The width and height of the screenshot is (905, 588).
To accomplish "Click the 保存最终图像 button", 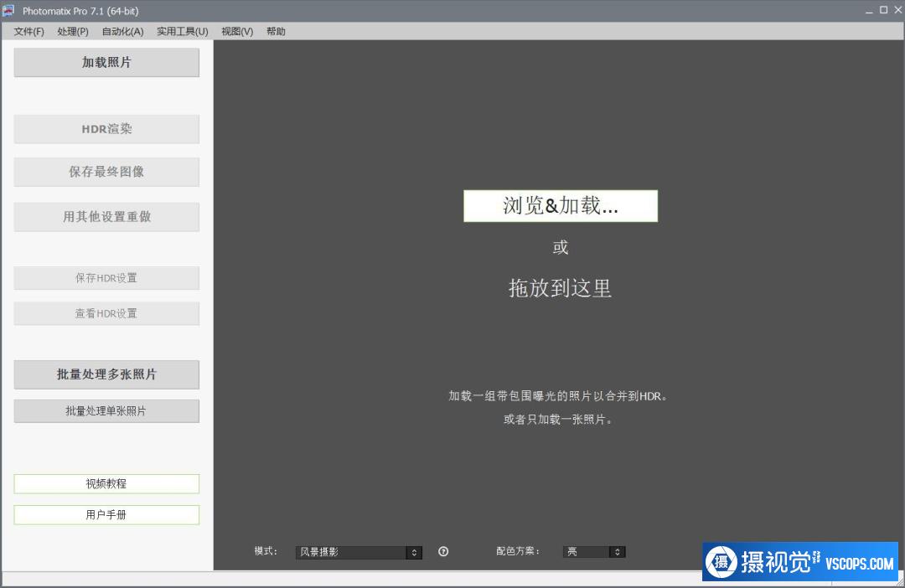I will [x=106, y=172].
